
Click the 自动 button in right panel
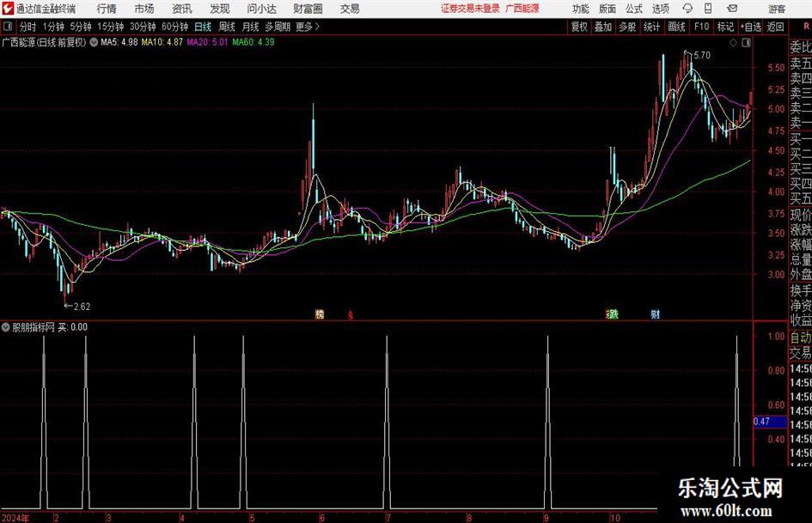[x=801, y=338]
